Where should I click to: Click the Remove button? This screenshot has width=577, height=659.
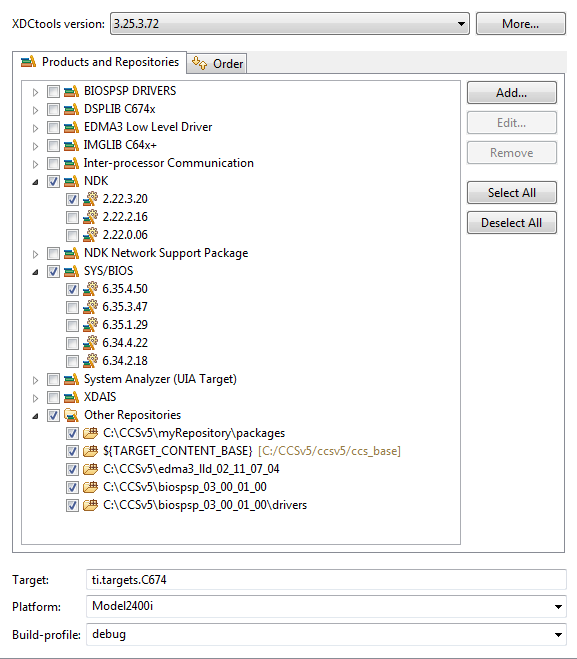[511, 153]
